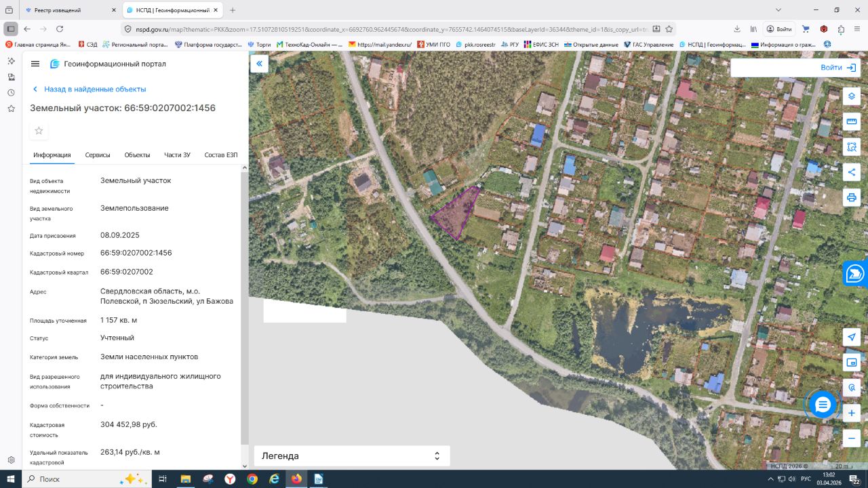Switch to the Части ЗУ tab
This screenshot has height=488, width=868.
177,155
